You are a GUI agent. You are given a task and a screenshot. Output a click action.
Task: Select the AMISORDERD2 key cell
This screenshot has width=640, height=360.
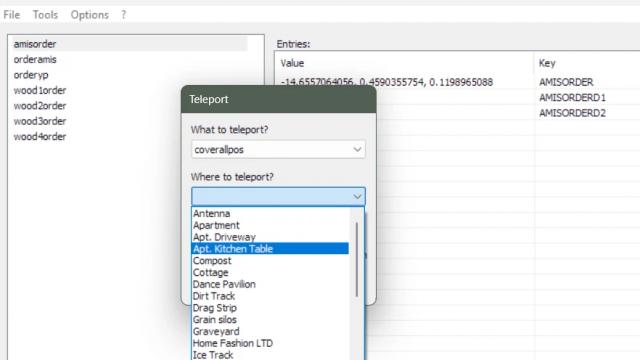tap(572, 113)
